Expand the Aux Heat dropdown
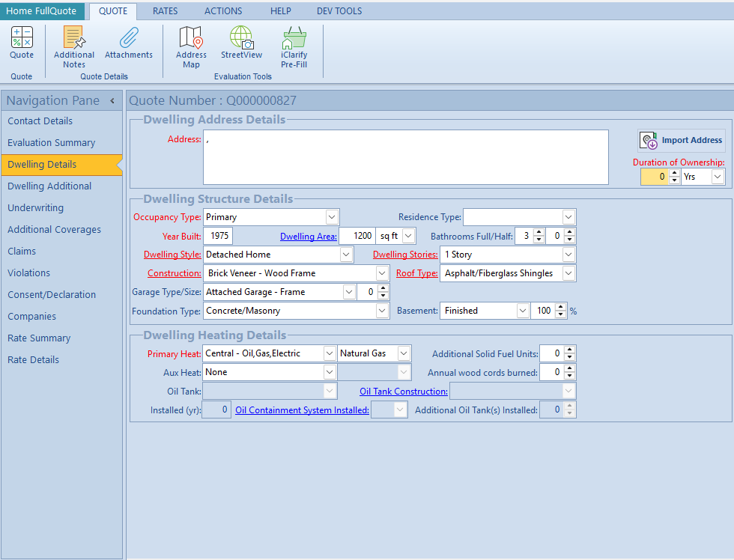734x560 pixels. point(330,372)
